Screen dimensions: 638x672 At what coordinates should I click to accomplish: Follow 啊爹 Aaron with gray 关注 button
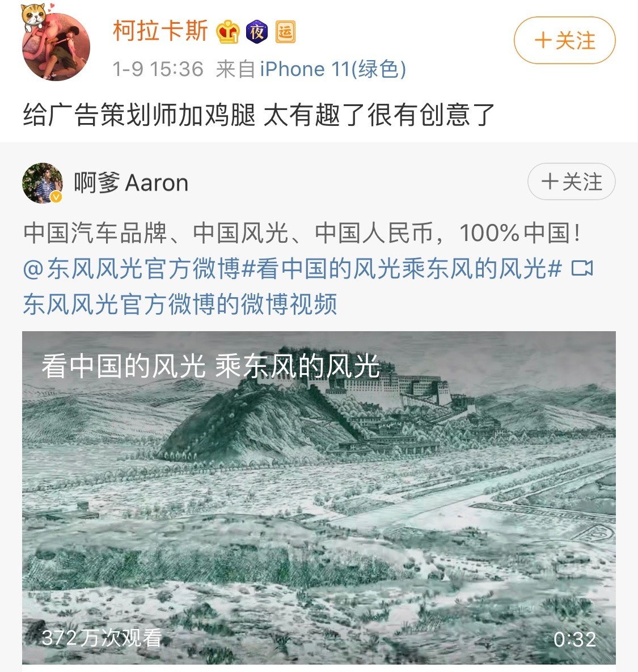[x=572, y=181]
